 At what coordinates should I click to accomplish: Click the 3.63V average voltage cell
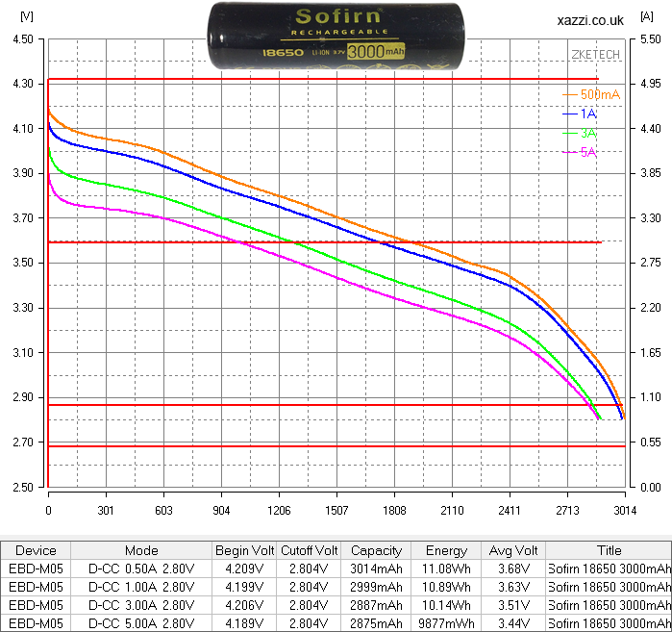[x=513, y=587]
